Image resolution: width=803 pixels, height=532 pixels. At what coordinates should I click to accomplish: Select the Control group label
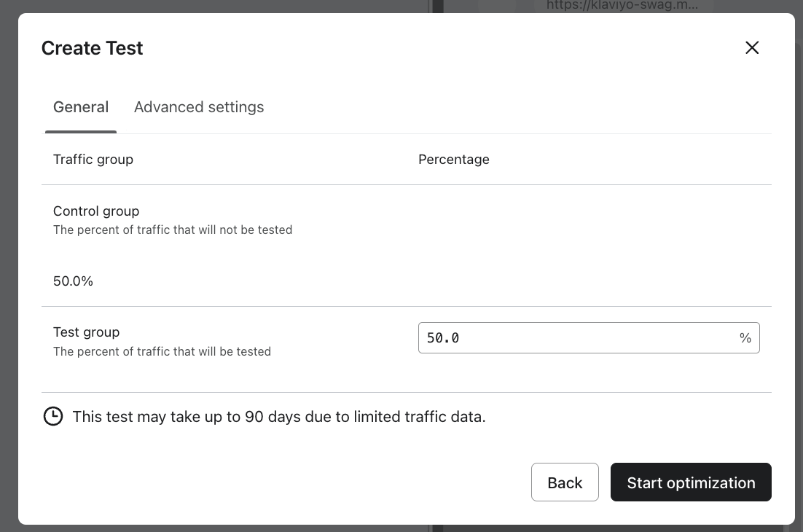pos(96,211)
